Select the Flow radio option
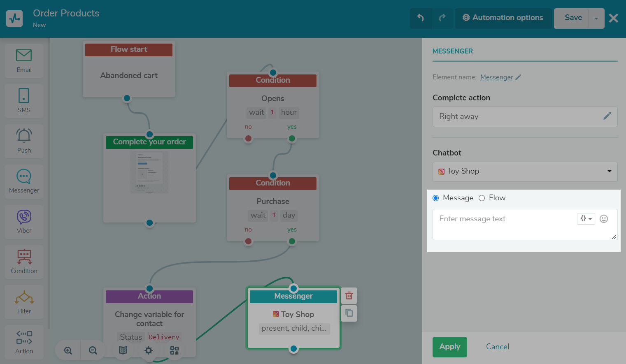The image size is (626, 364). (x=482, y=198)
